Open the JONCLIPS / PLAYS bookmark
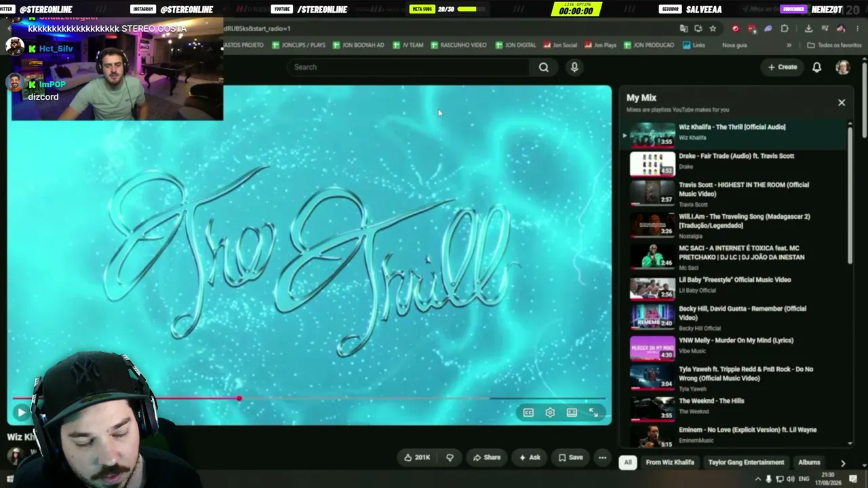Screen dimensions: 868x488 tap(298, 45)
